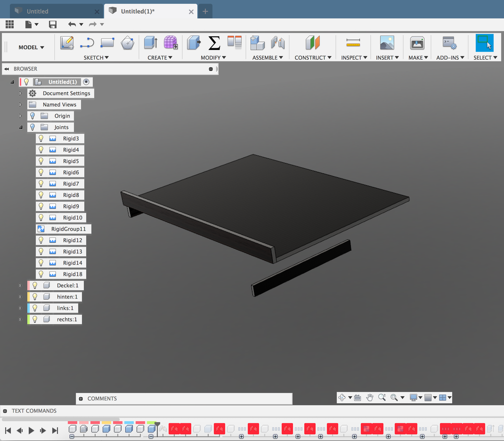Expand the Document Settings node
The width and height of the screenshot is (504, 441).
21,93
